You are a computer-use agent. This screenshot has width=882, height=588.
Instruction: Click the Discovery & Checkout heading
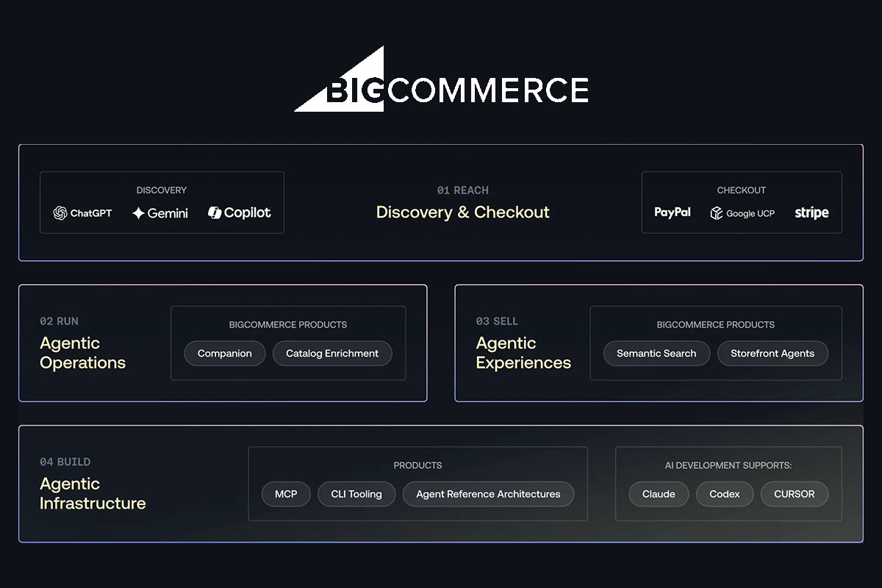[x=463, y=212]
